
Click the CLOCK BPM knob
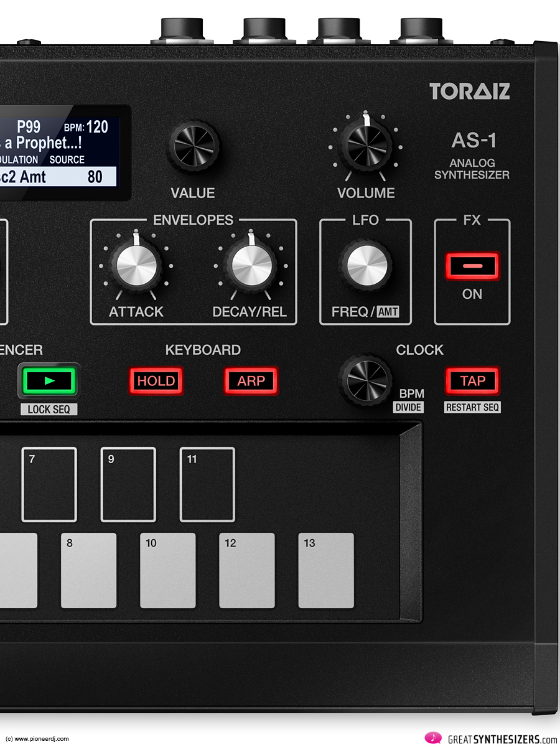(x=365, y=380)
